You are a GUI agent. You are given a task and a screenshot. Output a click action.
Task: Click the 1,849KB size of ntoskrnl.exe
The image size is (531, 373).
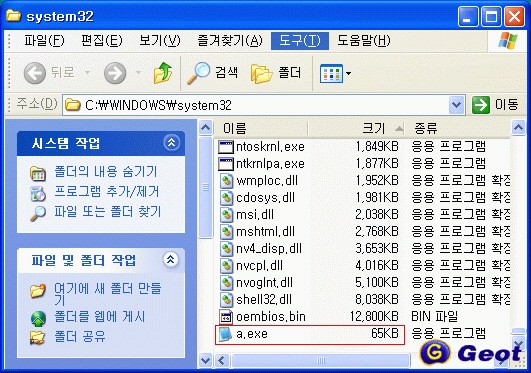click(377, 147)
